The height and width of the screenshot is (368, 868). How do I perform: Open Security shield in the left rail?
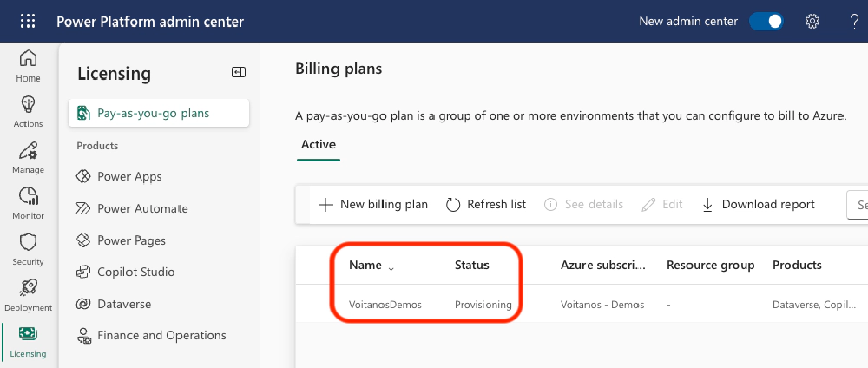click(28, 250)
